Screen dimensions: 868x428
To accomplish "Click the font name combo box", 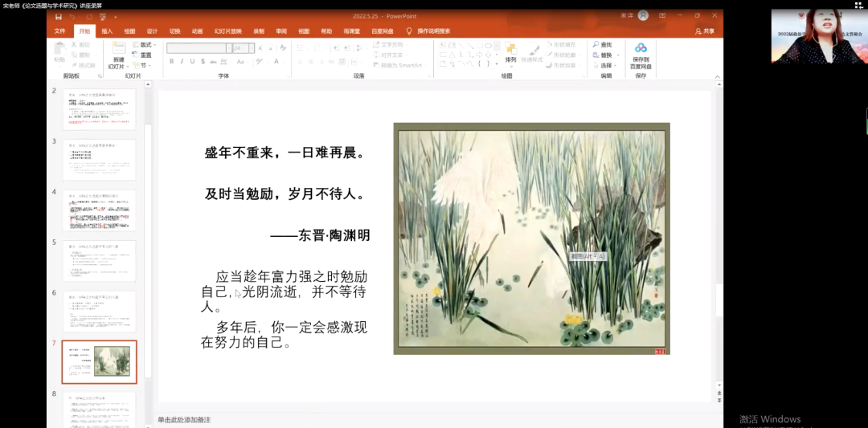I will [199, 48].
